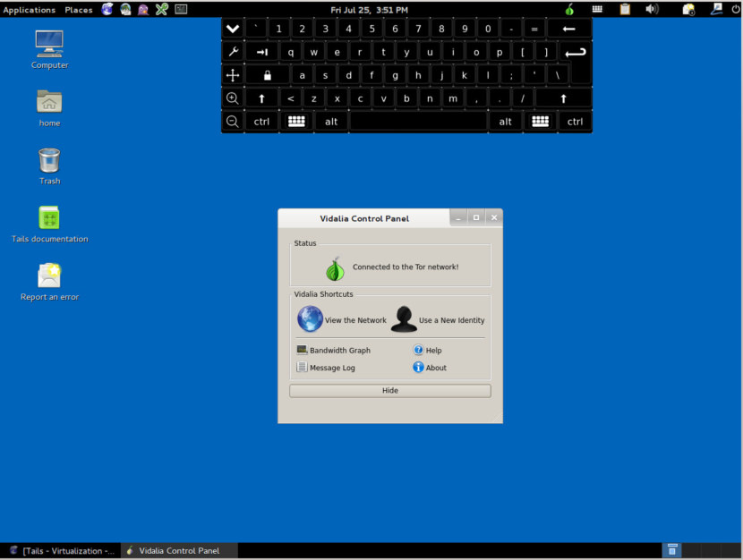743x560 pixels.
Task: Toggle the left shift key on virtual keyboard
Action: [x=261, y=98]
